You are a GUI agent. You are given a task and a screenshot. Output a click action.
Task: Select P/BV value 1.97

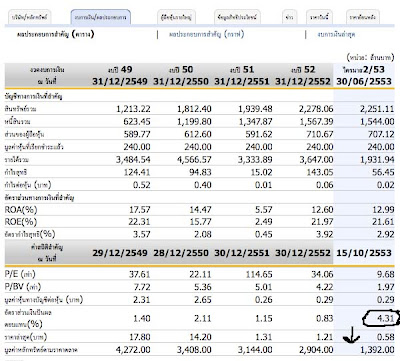pyautogui.click(x=385, y=287)
